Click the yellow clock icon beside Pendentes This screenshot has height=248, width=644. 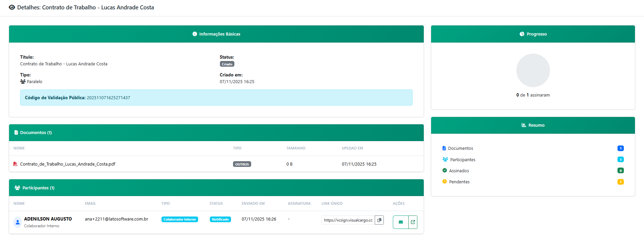coord(445,182)
